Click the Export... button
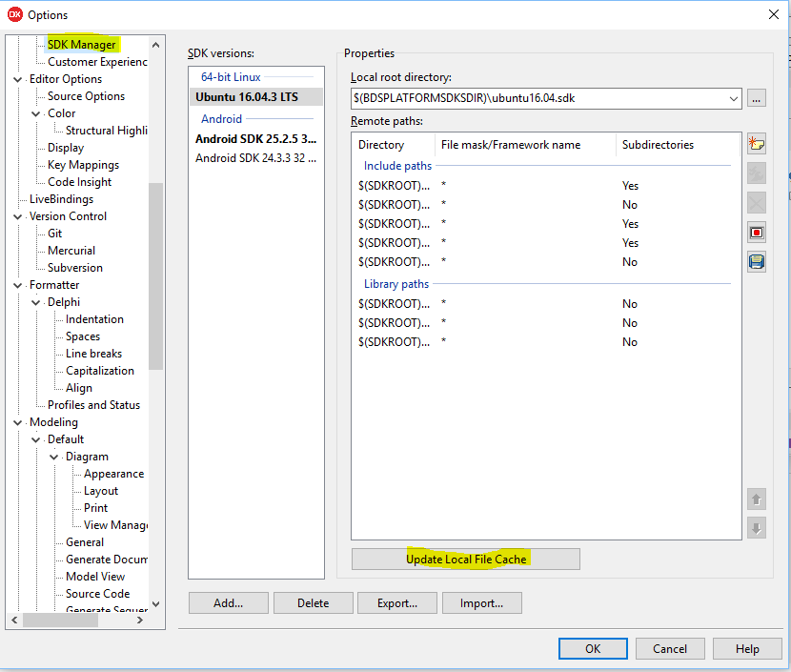 (x=397, y=602)
